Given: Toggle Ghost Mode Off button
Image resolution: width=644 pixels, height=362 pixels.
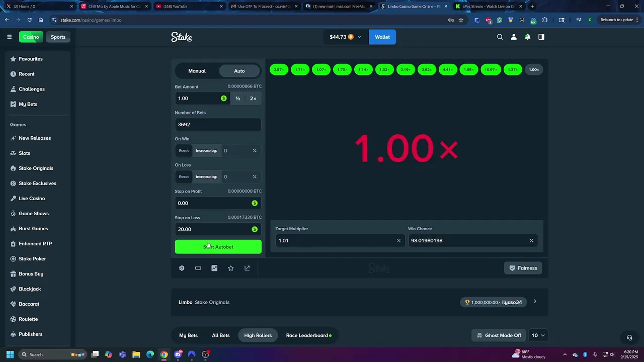Looking at the screenshot, I should click(498, 335).
